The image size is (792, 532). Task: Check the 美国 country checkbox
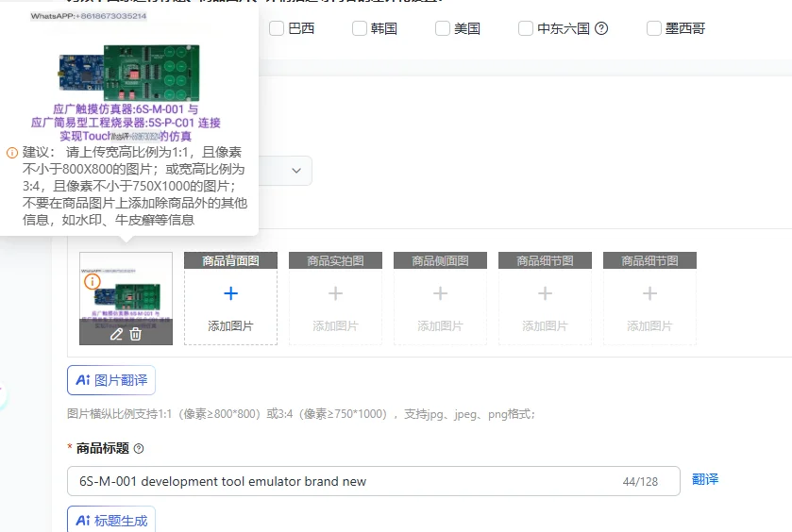pyautogui.click(x=443, y=28)
